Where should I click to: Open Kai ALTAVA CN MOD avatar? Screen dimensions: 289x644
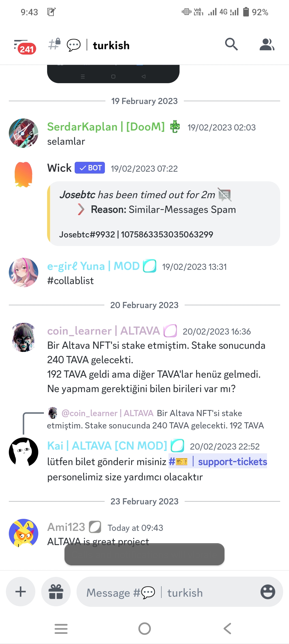[24, 452]
